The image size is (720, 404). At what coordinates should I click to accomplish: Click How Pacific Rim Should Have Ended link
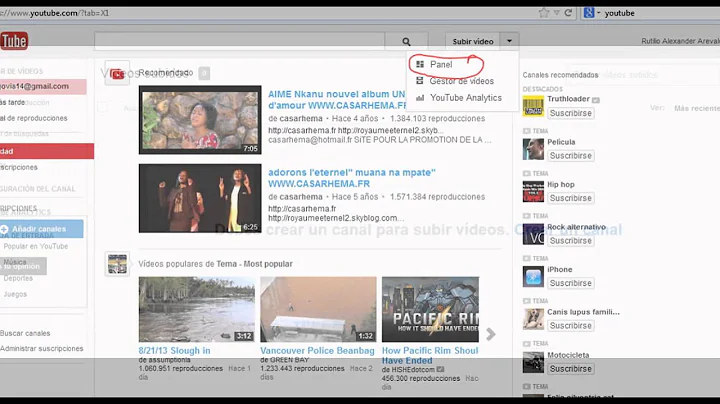tap(430, 355)
